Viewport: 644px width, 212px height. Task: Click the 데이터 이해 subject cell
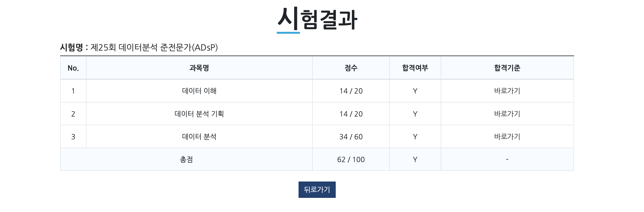(x=199, y=91)
